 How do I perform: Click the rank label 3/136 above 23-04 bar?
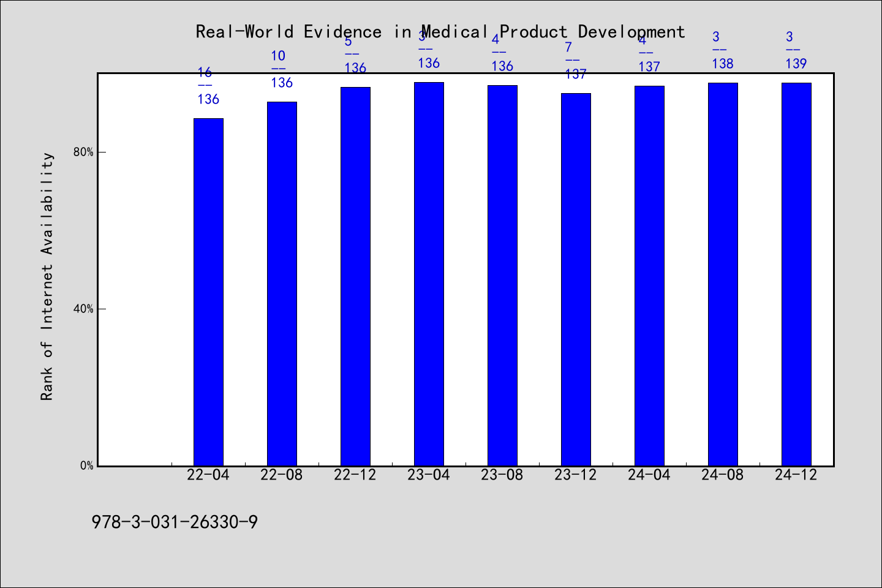coord(429,50)
